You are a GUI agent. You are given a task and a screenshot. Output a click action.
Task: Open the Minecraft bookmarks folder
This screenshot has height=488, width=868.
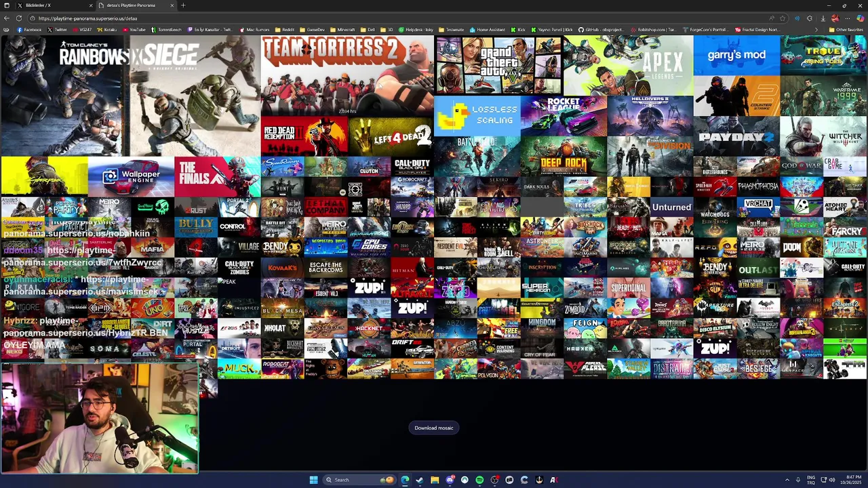pyautogui.click(x=342, y=30)
